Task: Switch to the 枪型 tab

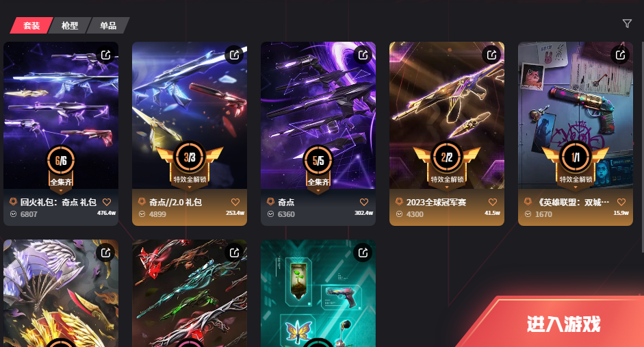Action: (x=70, y=25)
